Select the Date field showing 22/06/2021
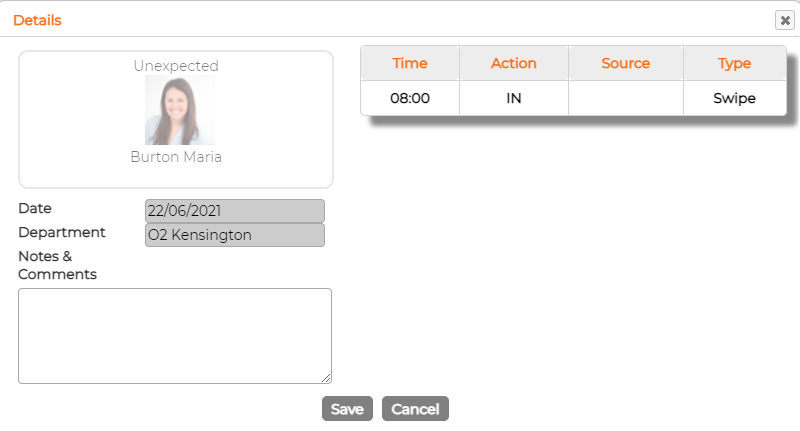This screenshot has height=431, width=800. tap(235, 211)
